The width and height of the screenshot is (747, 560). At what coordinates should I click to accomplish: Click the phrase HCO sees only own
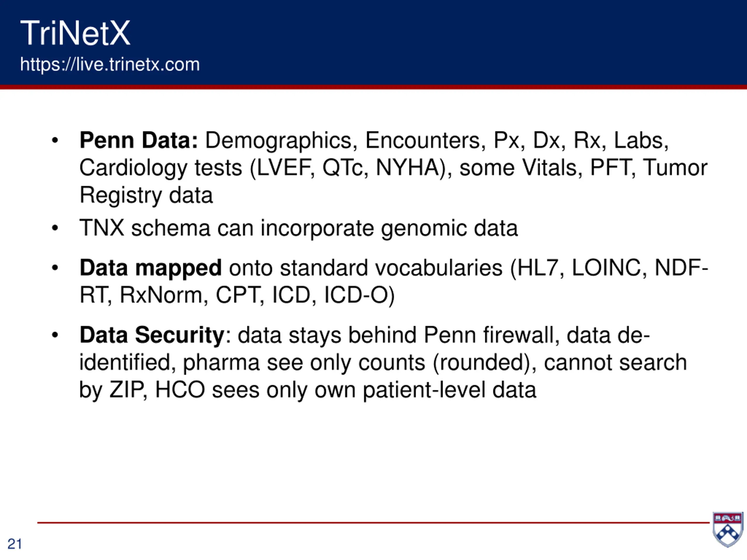click(x=255, y=390)
